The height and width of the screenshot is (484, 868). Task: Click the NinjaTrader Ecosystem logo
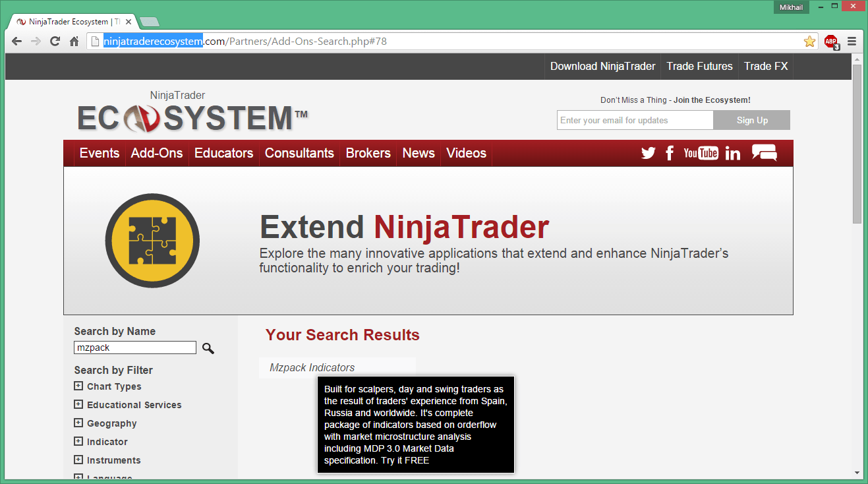point(192,113)
